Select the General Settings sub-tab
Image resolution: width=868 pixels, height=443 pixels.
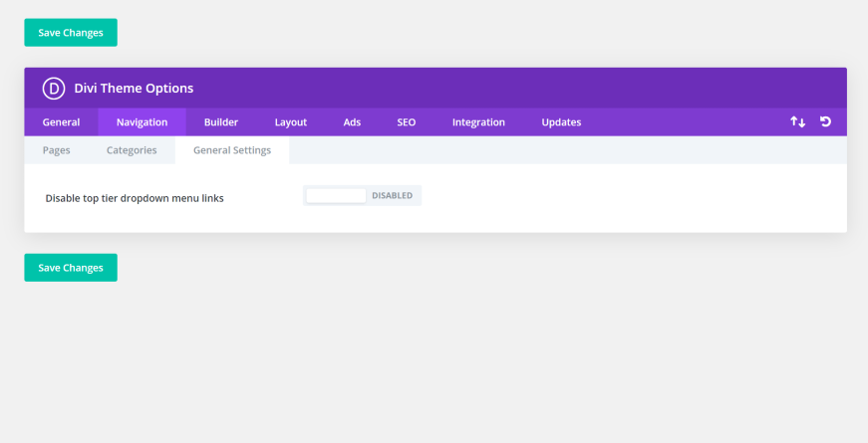[232, 150]
